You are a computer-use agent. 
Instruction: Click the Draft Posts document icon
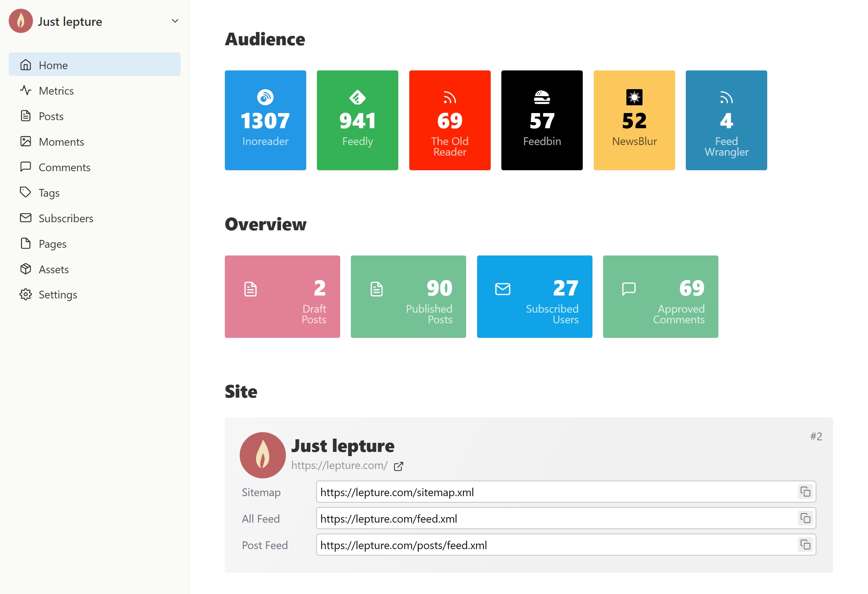250,289
